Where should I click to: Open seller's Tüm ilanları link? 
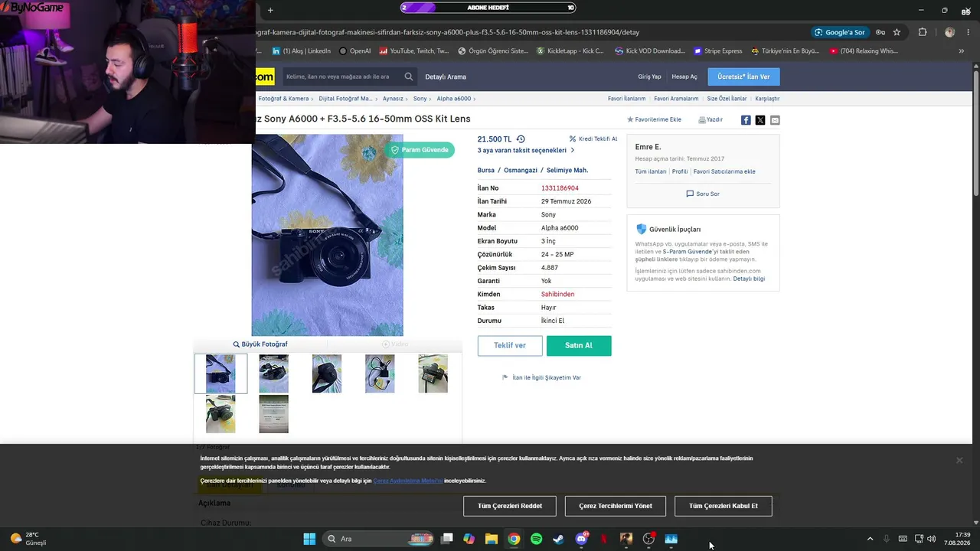pos(651,171)
